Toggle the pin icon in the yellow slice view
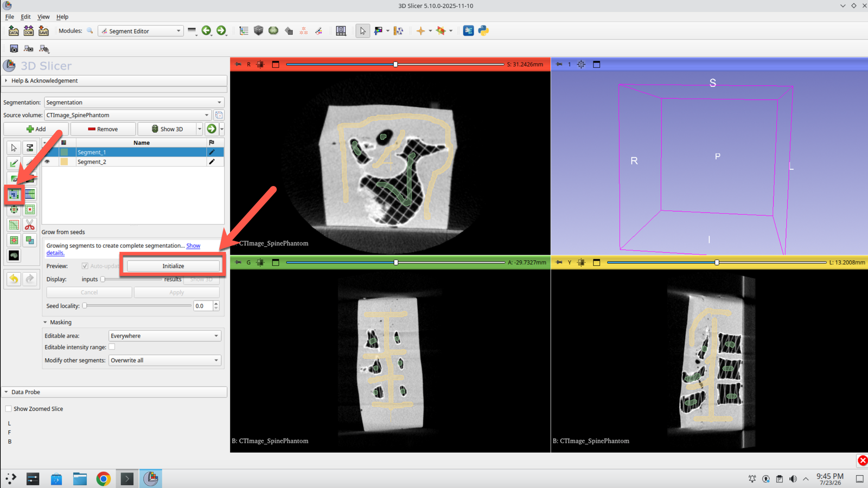The height and width of the screenshot is (488, 868). [559, 262]
